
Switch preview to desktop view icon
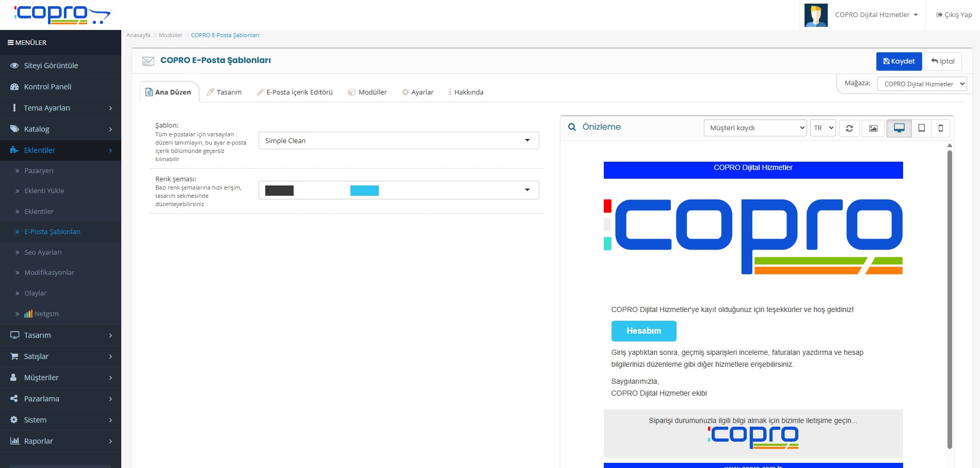click(x=899, y=128)
